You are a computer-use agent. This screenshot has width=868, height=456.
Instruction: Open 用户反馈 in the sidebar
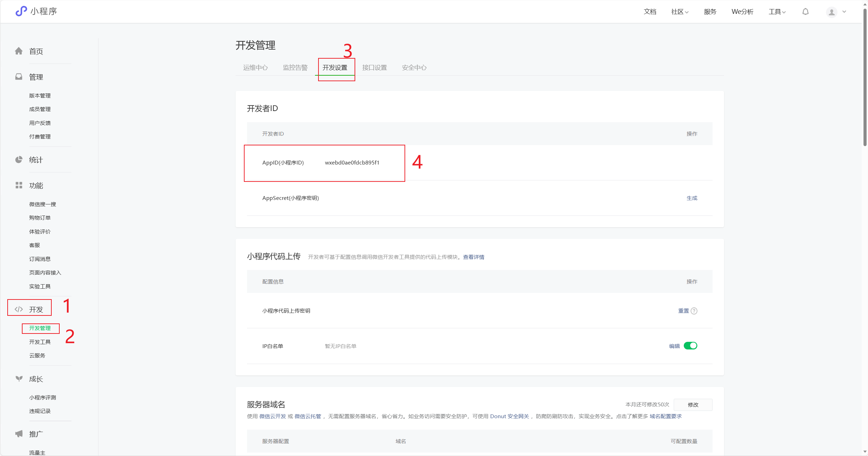[40, 123]
